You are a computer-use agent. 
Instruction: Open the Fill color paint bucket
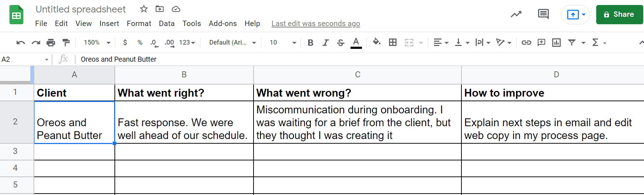point(377,42)
